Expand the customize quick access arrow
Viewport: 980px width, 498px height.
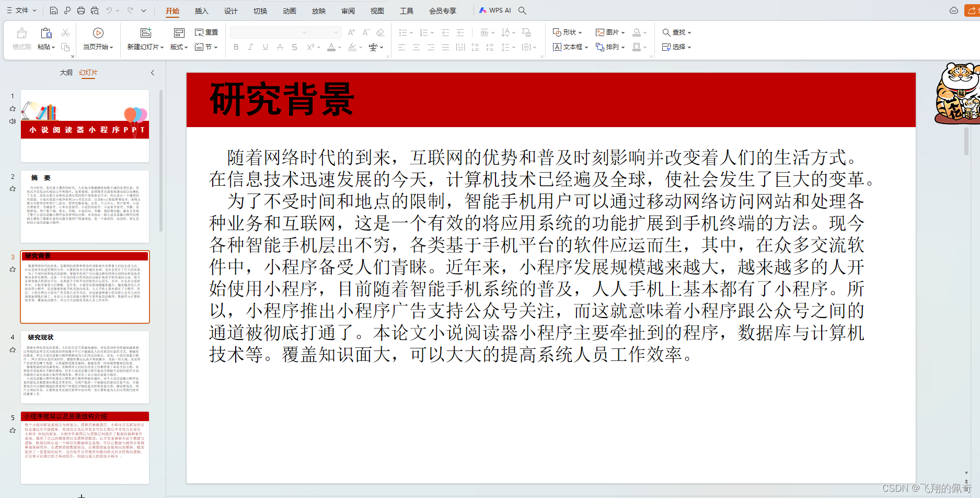[144, 10]
